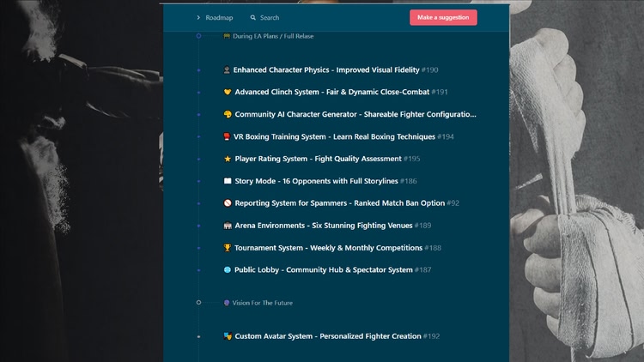The height and width of the screenshot is (362, 644).
Task: Collapse the Vision For The Future section marker
Action: point(198,303)
